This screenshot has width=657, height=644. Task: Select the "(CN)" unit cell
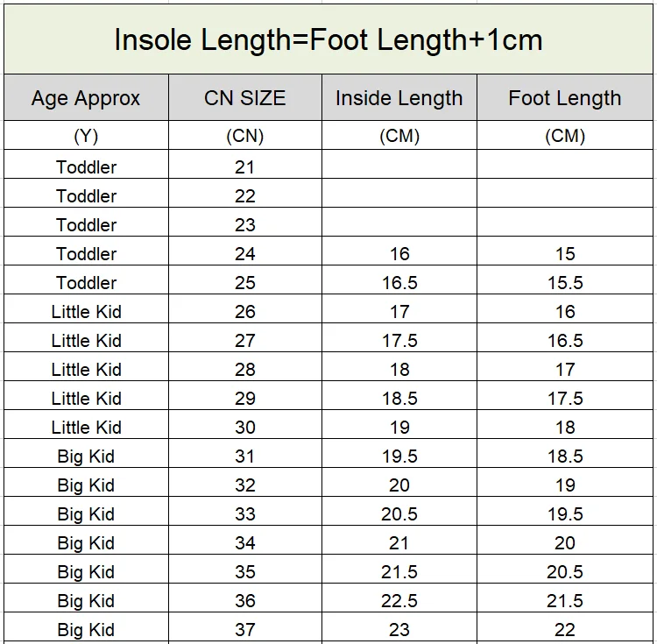pyautogui.click(x=245, y=136)
